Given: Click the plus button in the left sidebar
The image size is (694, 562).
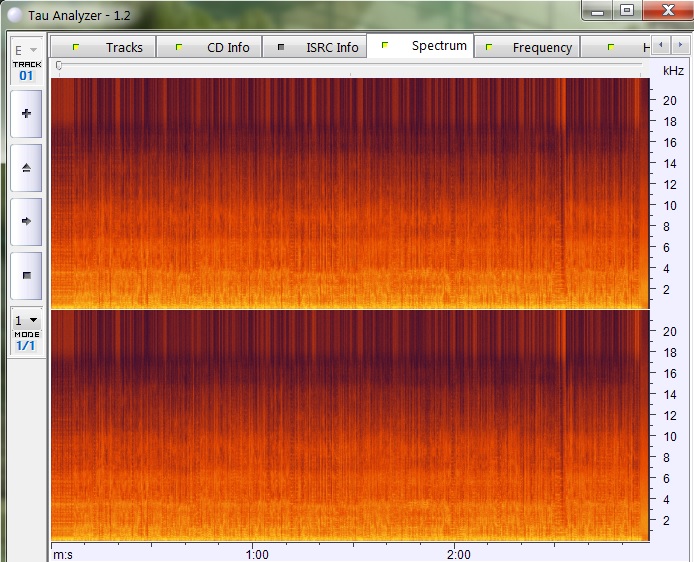Looking at the screenshot, I should coord(26,115).
